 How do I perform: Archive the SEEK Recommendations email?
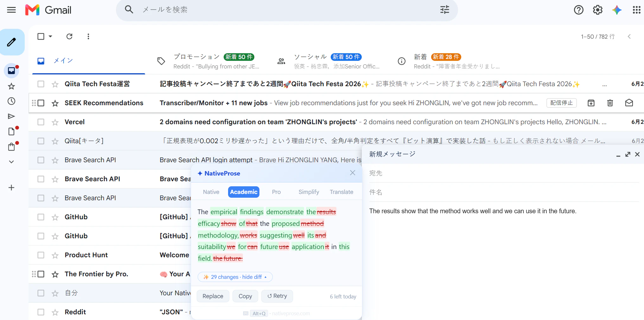pyautogui.click(x=591, y=103)
